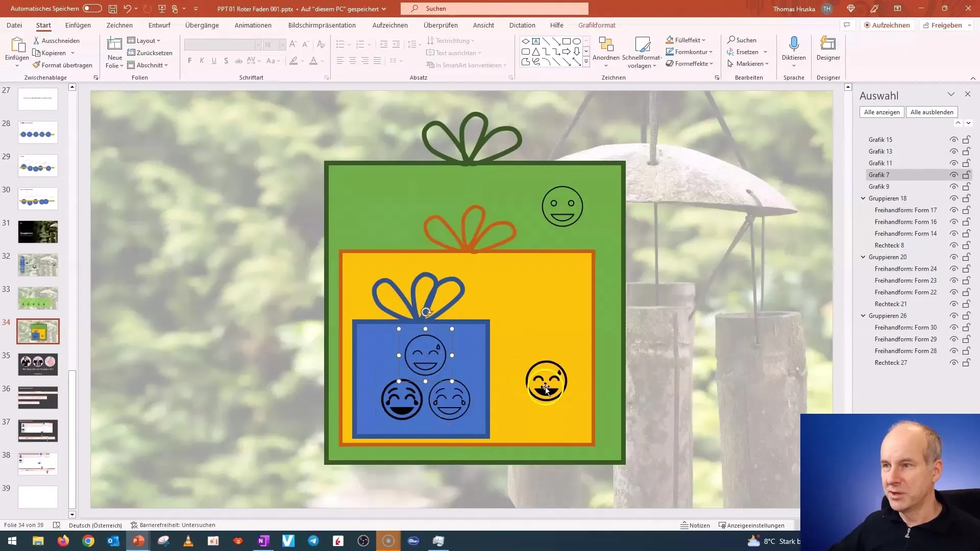Collapse the Gruppieren 26 tree node
Viewport: 980px width, 551px height.
click(x=864, y=315)
